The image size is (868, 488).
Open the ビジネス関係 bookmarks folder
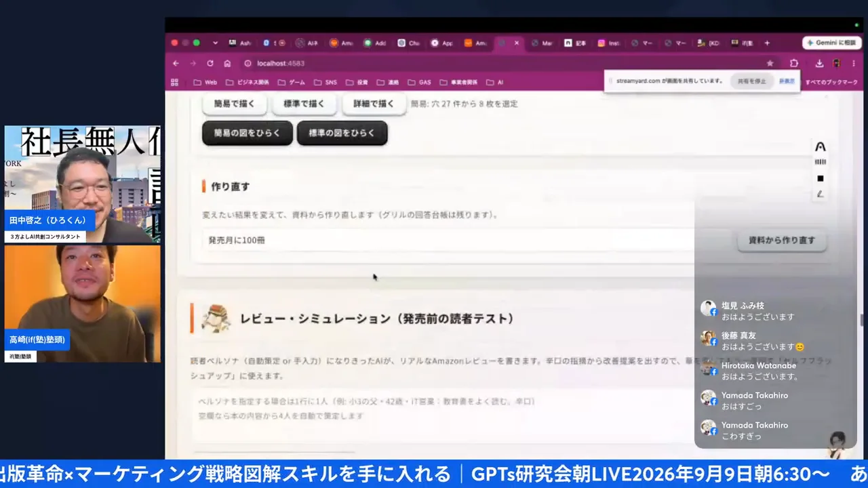pyautogui.click(x=248, y=82)
